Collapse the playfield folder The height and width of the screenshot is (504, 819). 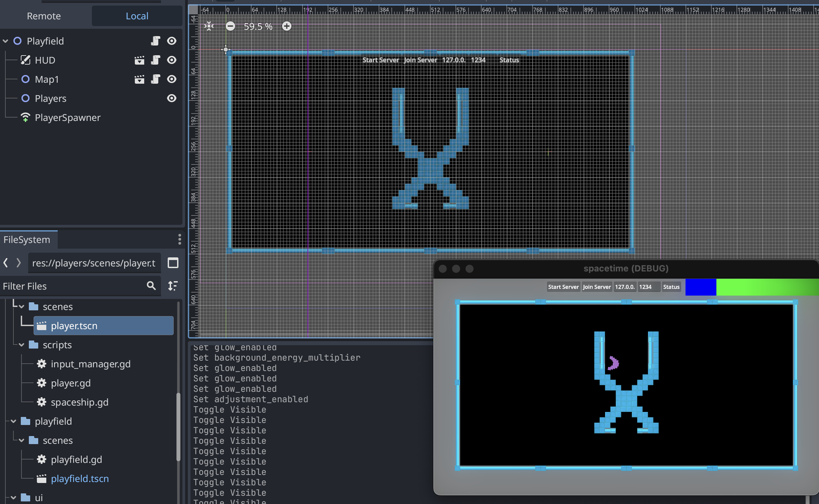click(x=13, y=422)
